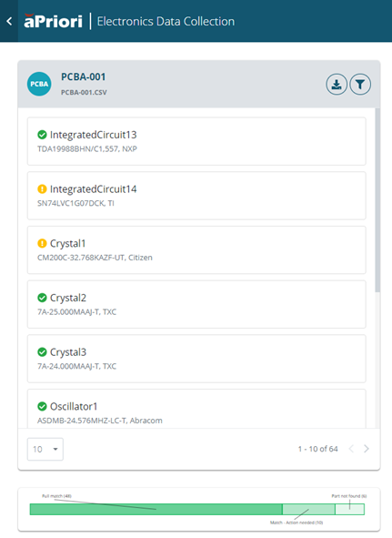Click the Full match bar segment
The image size is (392, 538).
[156, 510]
